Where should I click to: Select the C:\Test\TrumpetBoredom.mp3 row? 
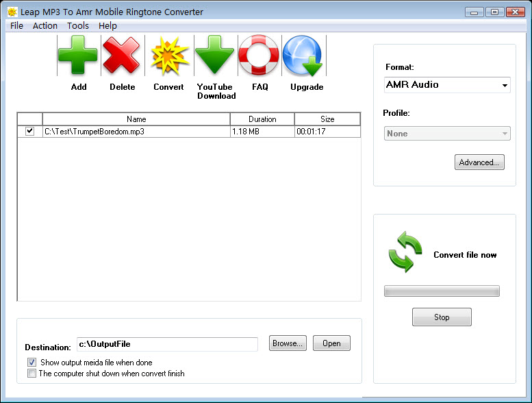pyautogui.click(x=189, y=132)
